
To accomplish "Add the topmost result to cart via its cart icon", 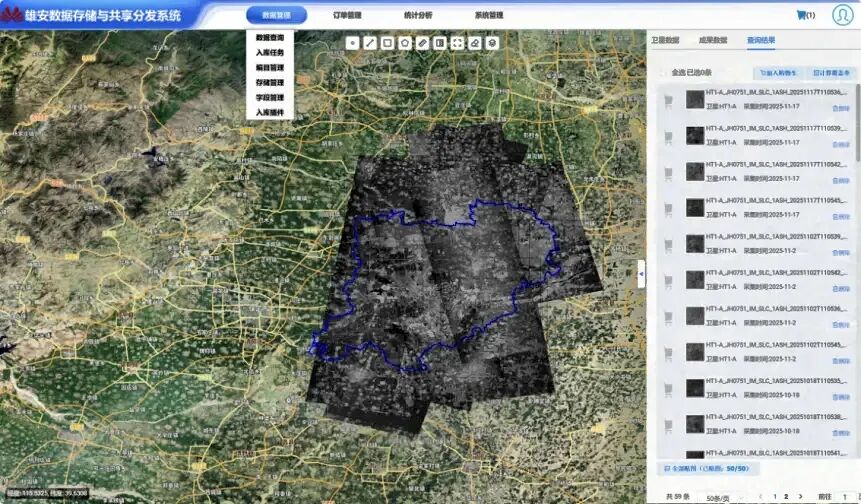I will [668, 99].
